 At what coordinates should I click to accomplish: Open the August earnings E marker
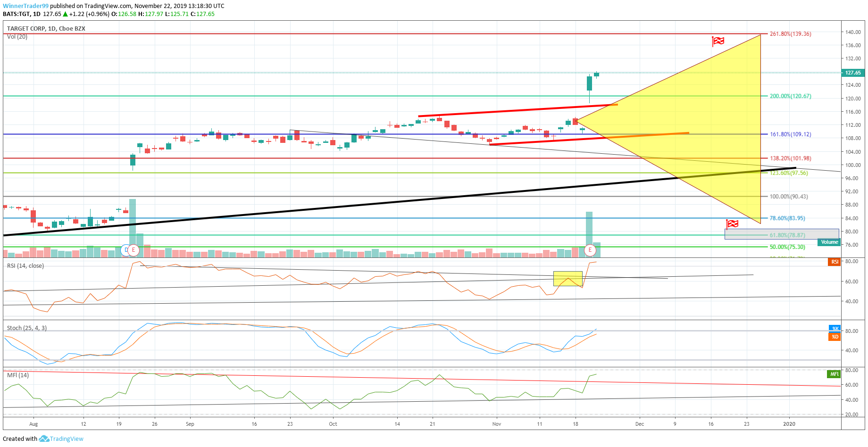click(134, 250)
